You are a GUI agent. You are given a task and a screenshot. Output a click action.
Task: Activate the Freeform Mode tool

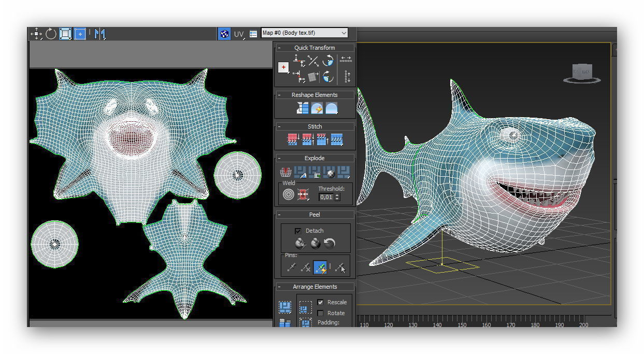pyautogui.click(x=80, y=34)
